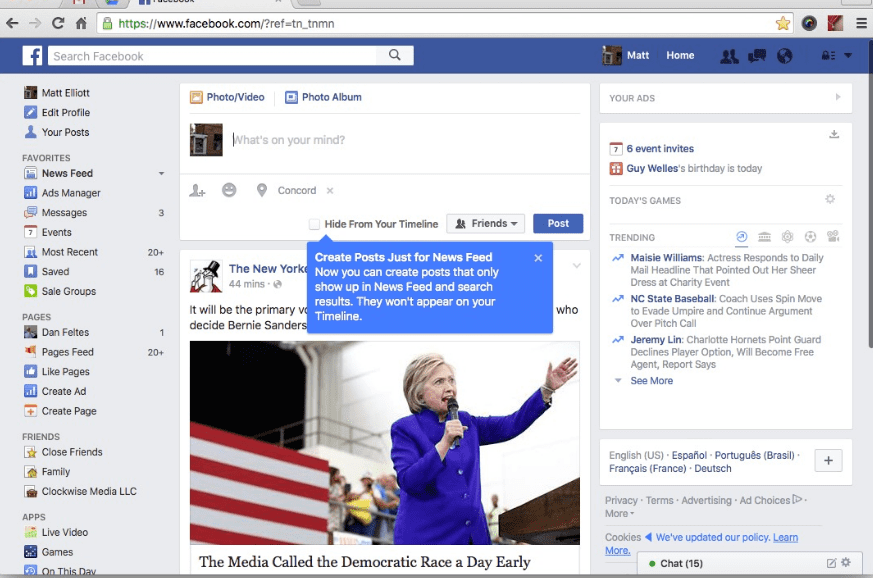The image size is (873, 578).
Task: Click the feeling/activity smiley icon
Action: point(229,190)
